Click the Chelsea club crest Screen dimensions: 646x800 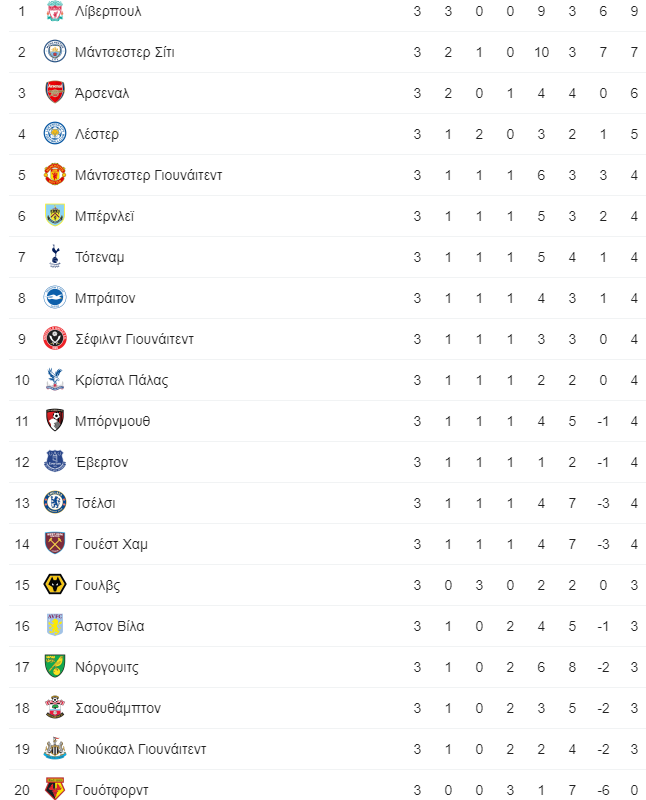[55, 503]
